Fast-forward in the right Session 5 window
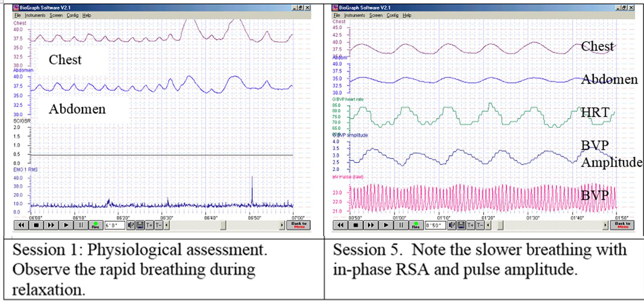 [x=370, y=225]
